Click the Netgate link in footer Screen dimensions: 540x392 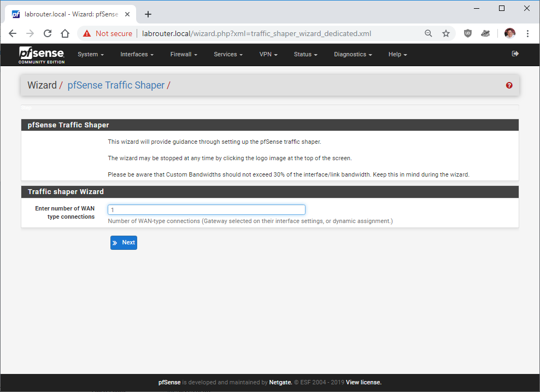(281, 382)
